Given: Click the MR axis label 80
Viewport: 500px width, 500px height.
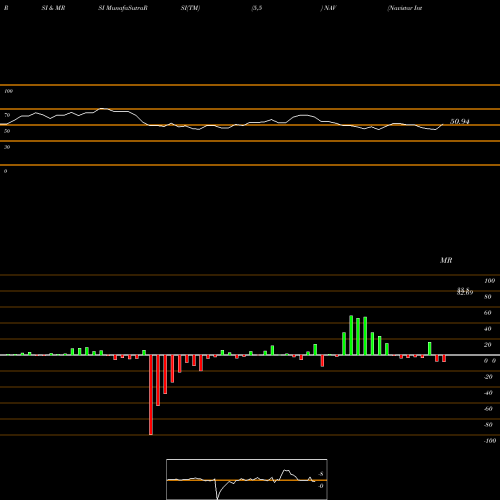Looking at the screenshot, I should coord(487,297).
